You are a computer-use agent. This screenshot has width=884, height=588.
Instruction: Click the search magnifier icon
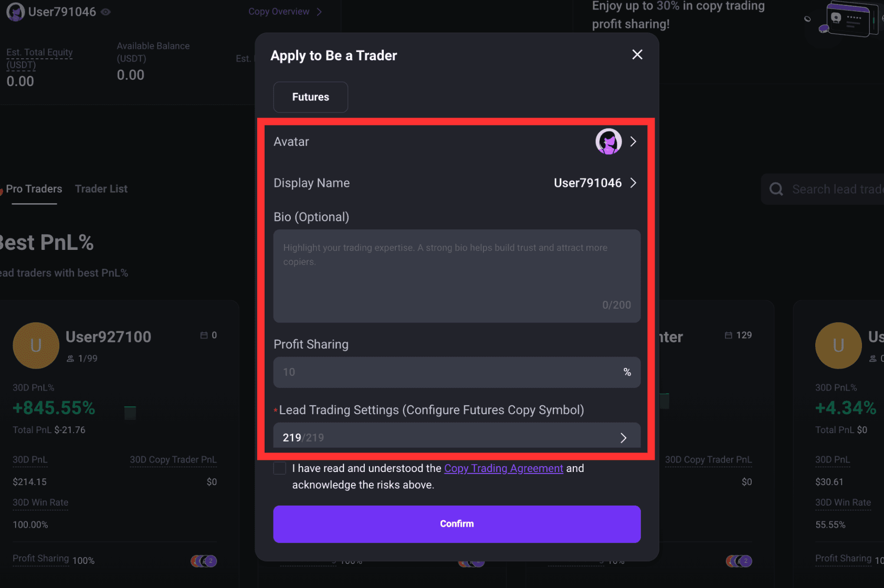776,189
